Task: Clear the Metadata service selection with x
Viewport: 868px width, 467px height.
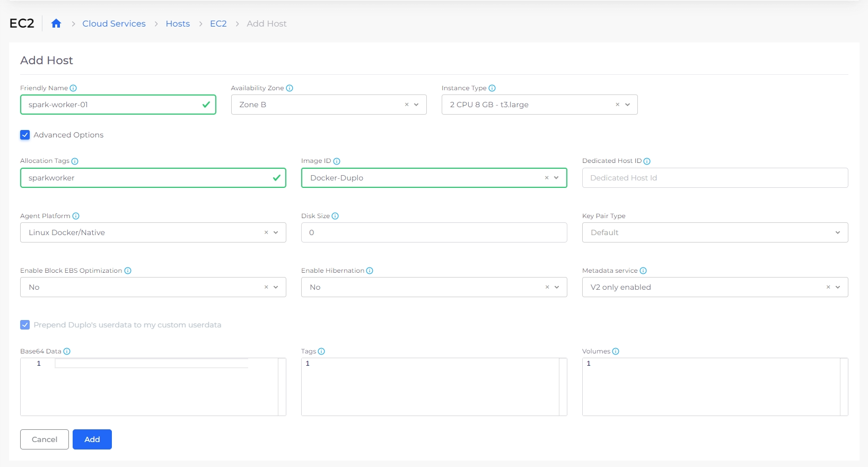Action: click(x=828, y=287)
